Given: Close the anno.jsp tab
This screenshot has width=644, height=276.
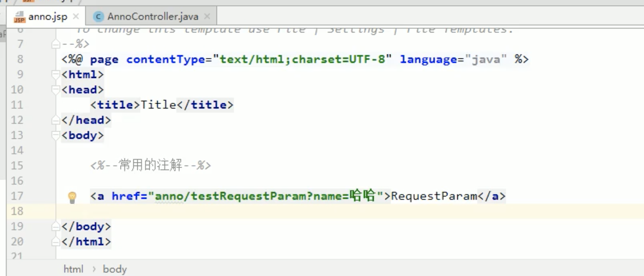Looking at the screenshot, I should 76,16.
